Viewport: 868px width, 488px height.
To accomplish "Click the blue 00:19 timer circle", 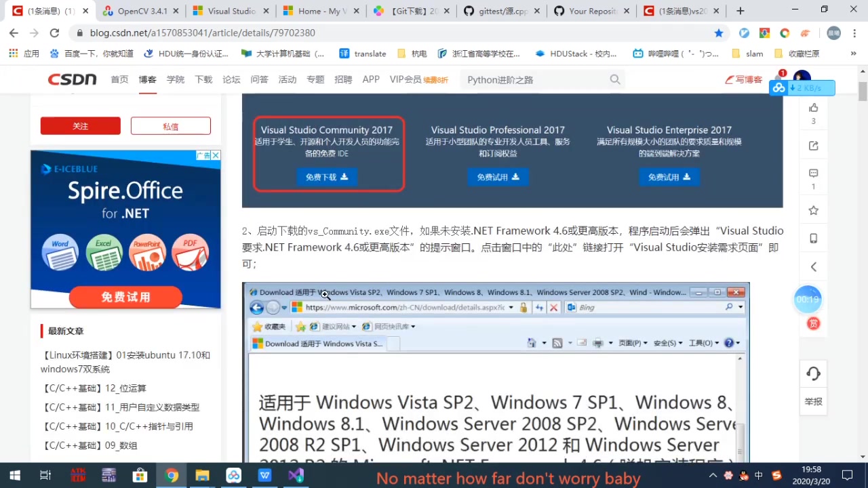I will [x=808, y=300].
